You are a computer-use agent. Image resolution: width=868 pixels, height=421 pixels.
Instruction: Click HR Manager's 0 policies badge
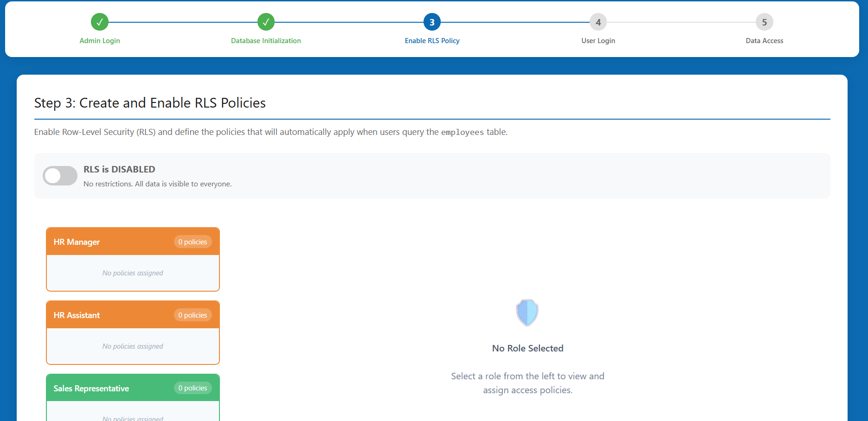(193, 242)
